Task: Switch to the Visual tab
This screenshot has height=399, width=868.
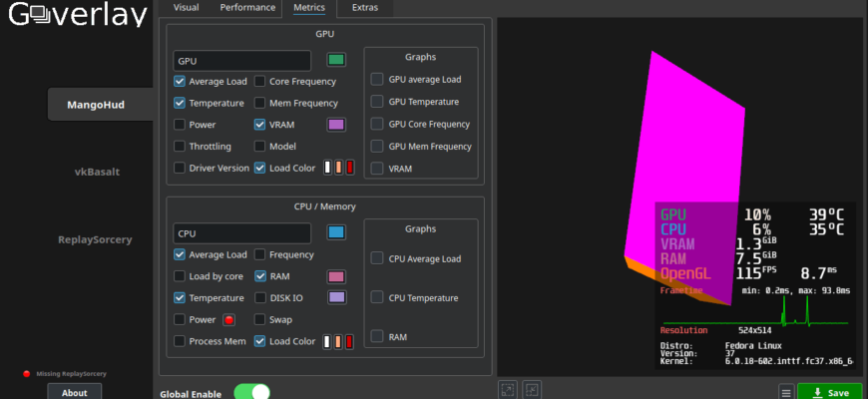Action: coord(186,8)
